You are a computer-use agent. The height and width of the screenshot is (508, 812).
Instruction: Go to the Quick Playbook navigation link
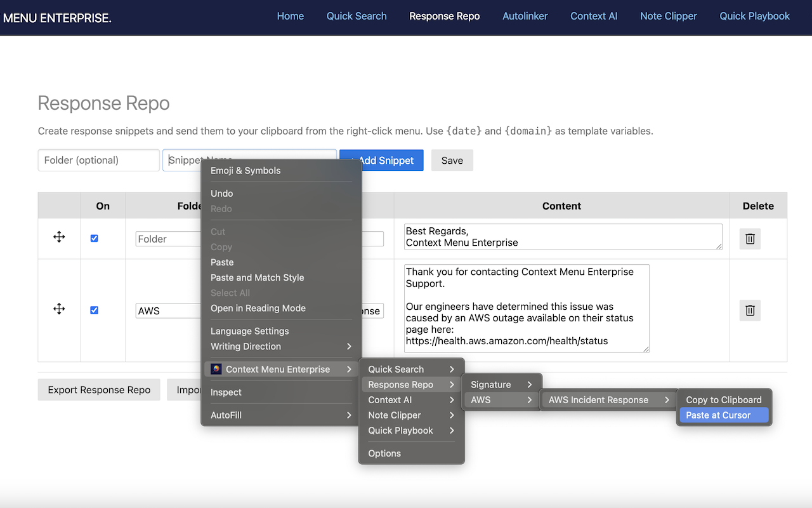(755, 16)
